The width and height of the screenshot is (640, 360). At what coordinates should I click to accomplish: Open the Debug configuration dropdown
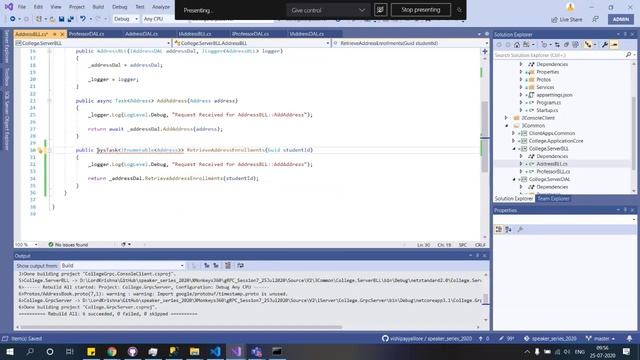pyautogui.click(x=126, y=19)
